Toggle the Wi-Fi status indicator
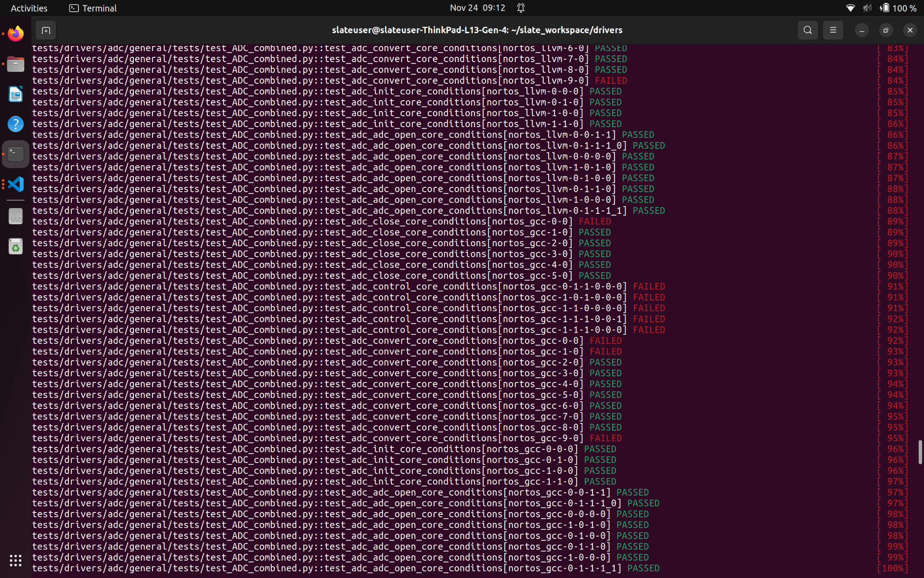 click(x=850, y=8)
